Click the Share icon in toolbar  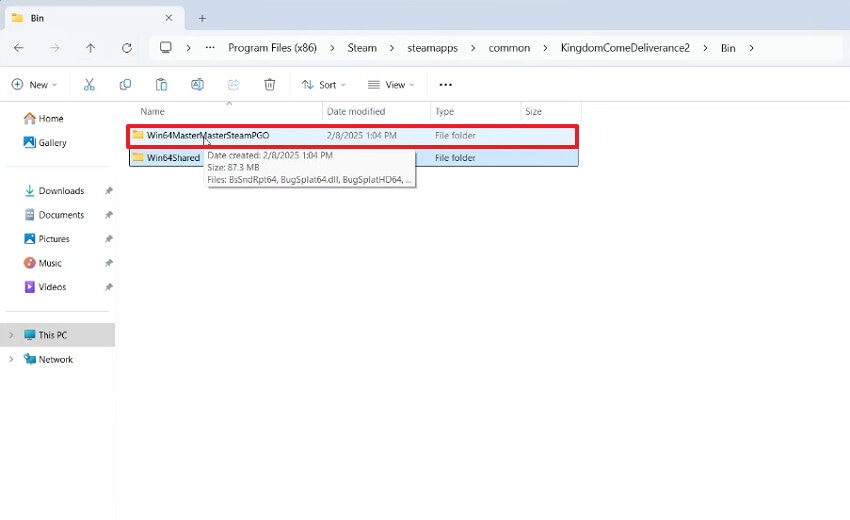click(234, 85)
